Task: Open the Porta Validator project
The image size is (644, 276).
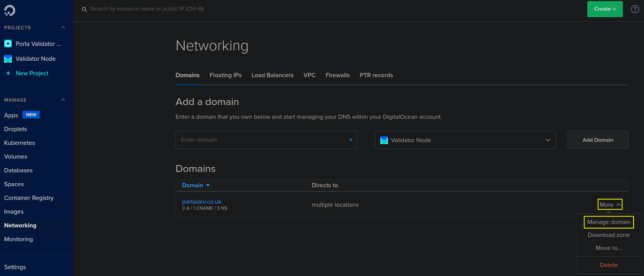Action: (x=38, y=44)
